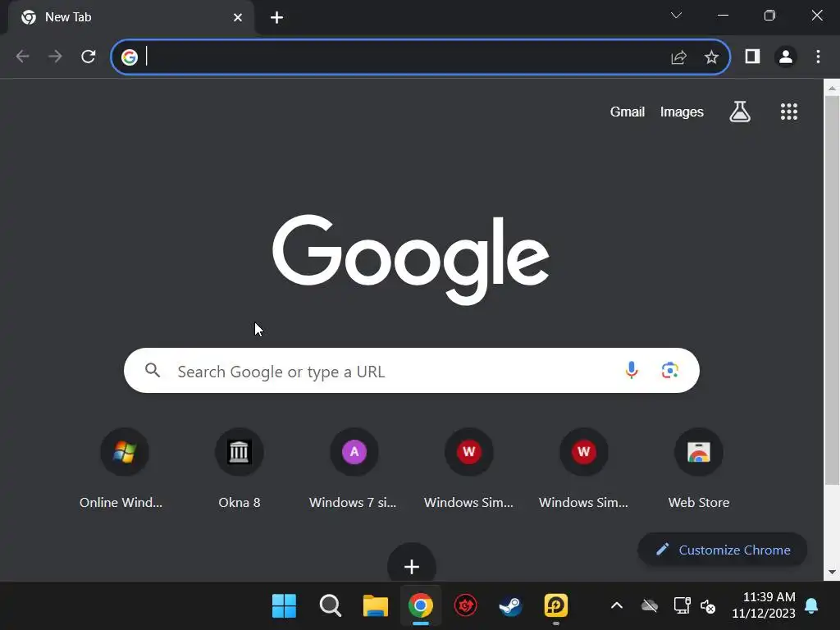Click the Customize Chrome button
The width and height of the screenshot is (840, 630).
(723, 550)
